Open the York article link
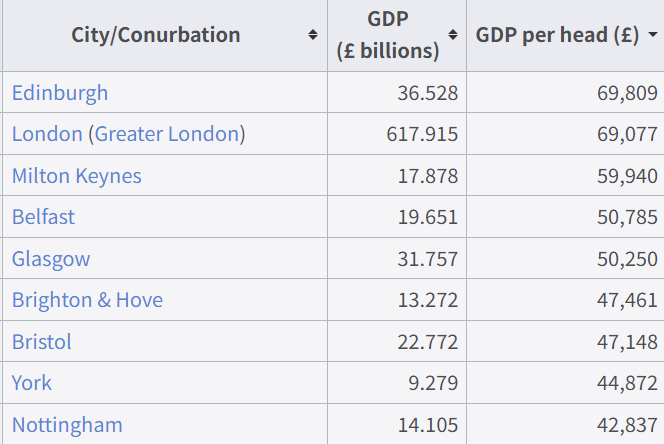 click(31, 383)
